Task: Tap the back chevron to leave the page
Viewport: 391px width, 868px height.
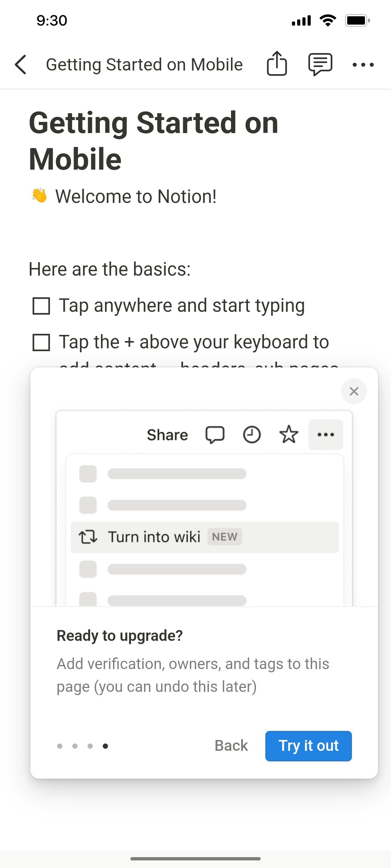Action: tap(21, 64)
